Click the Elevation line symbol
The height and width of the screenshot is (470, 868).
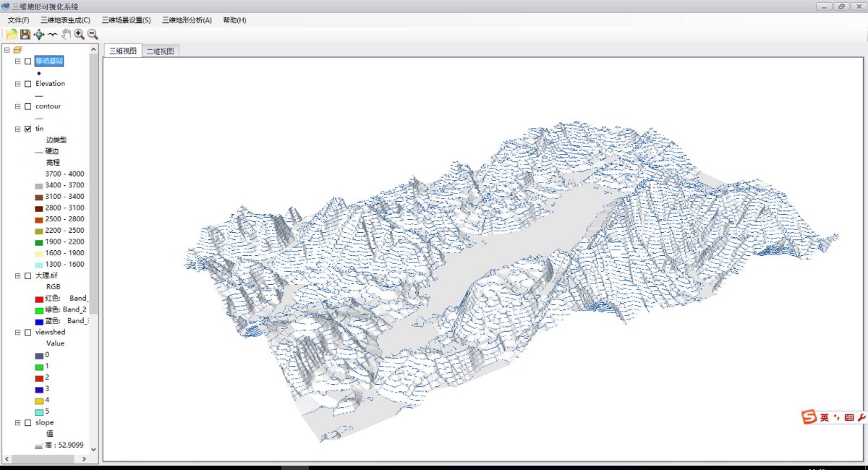pos(39,95)
